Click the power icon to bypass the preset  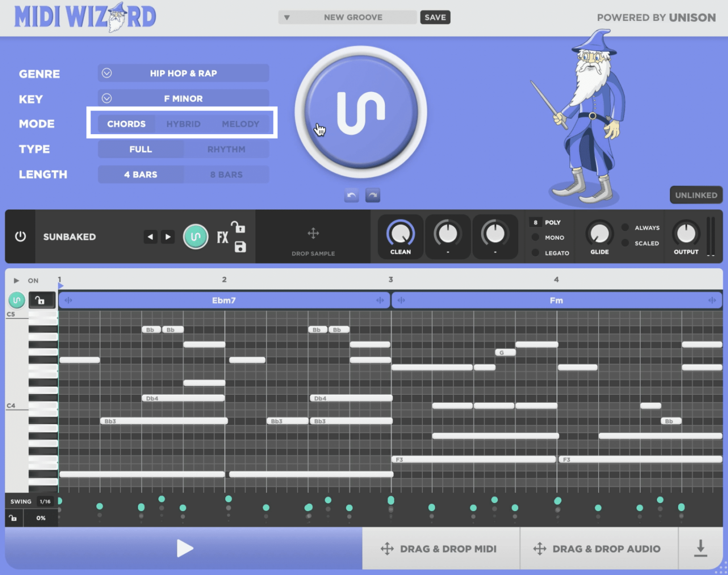click(20, 237)
